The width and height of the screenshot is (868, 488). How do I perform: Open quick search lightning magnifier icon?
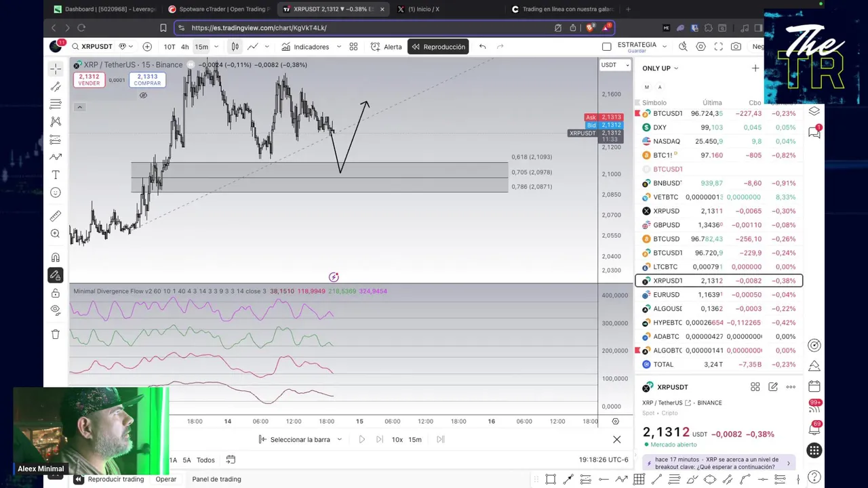[683, 47]
